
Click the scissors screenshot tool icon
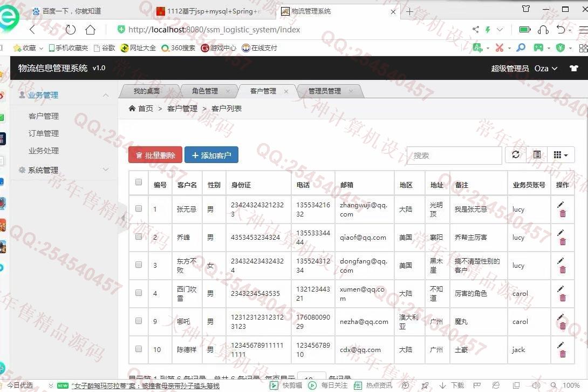coord(499,48)
